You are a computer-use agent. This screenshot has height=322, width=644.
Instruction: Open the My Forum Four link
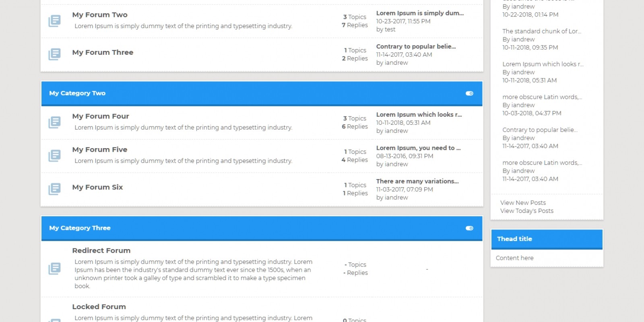coord(101,116)
